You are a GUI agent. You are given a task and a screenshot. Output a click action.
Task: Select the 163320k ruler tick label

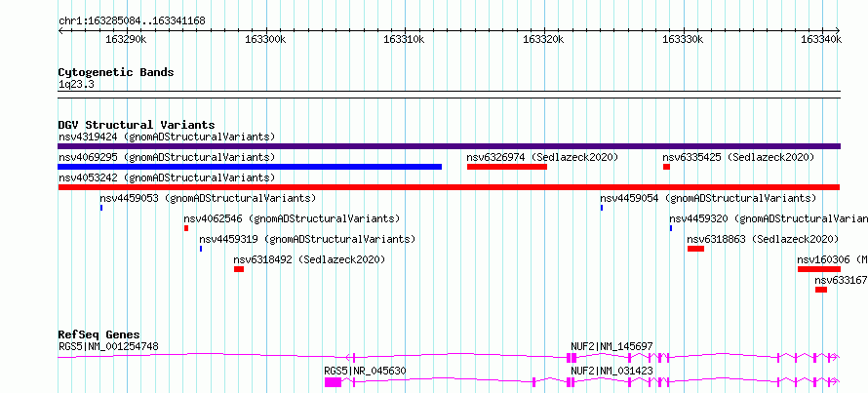click(543, 40)
